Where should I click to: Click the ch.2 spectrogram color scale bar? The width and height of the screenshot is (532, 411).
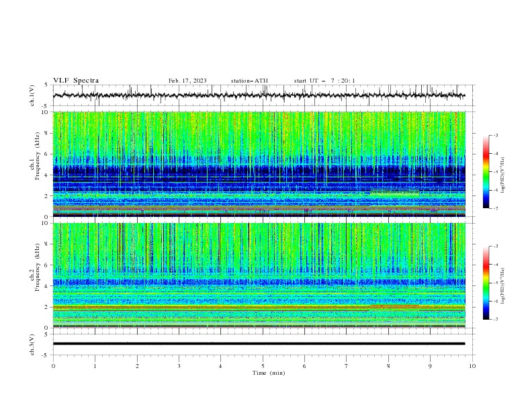[x=486, y=283]
